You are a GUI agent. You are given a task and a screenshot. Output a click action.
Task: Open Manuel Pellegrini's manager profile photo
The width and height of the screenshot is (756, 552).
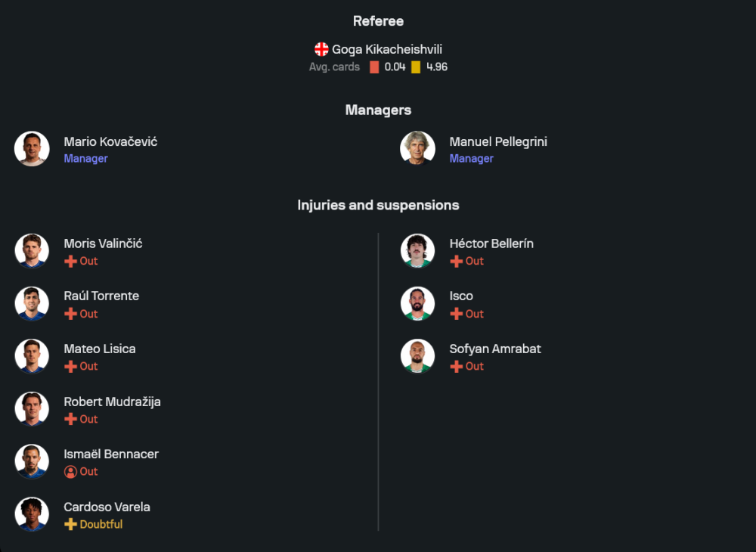[x=417, y=149]
